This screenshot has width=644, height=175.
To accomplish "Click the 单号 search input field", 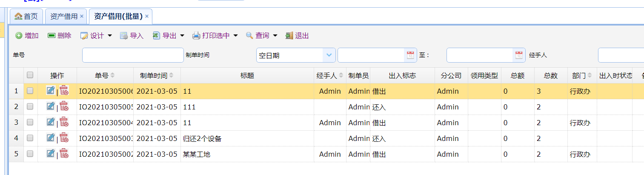I will point(132,55).
